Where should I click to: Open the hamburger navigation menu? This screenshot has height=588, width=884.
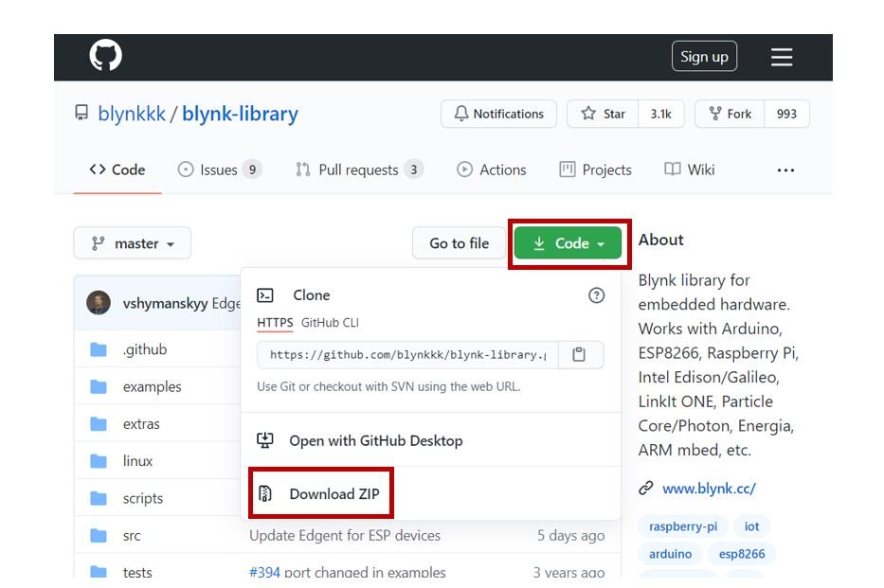coord(782,56)
